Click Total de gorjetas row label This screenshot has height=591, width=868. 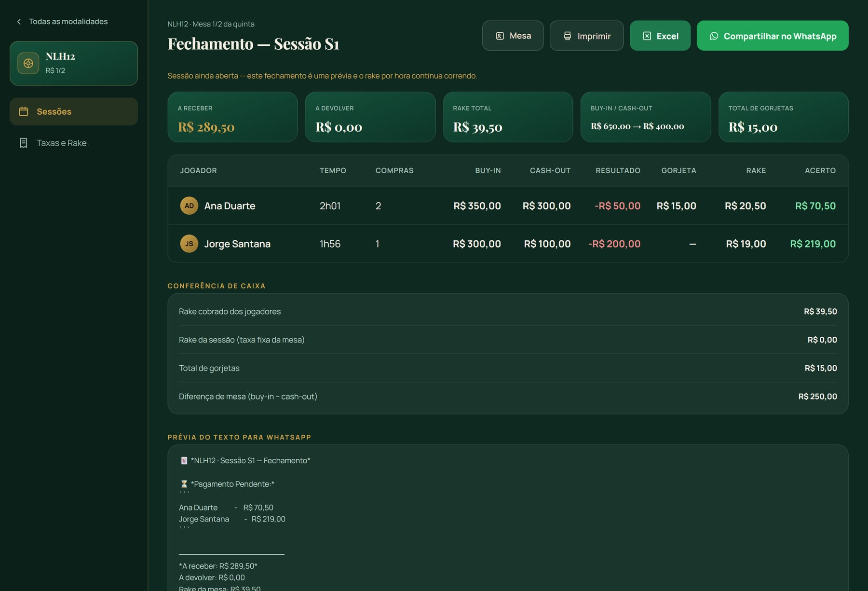pyautogui.click(x=209, y=368)
